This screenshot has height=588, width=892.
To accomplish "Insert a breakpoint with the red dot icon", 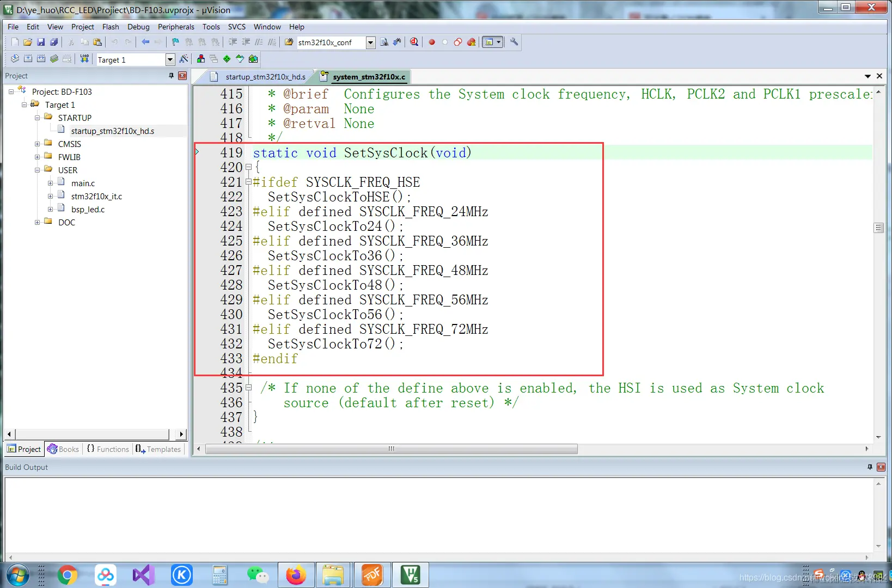I will (432, 42).
